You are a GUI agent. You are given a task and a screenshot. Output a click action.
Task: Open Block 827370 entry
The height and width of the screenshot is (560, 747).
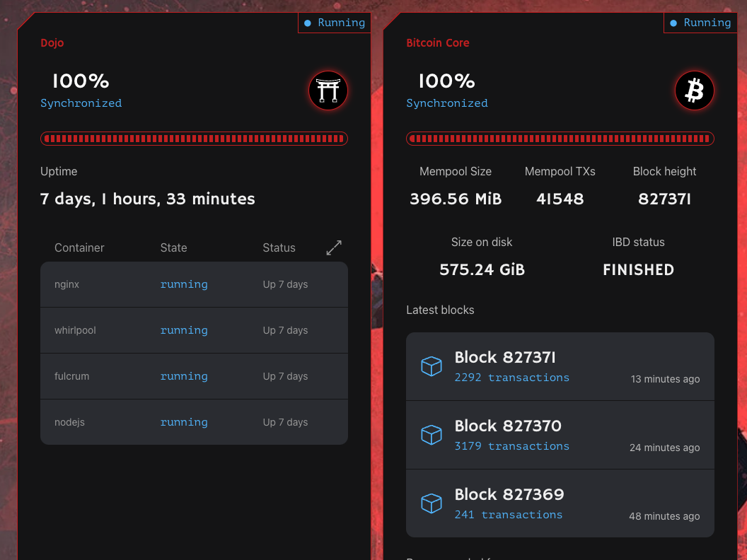[x=560, y=436]
